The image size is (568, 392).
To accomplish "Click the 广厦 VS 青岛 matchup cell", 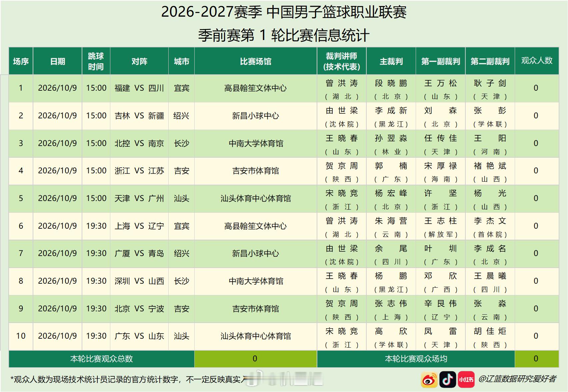I will pyautogui.click(x=139, y=253).
